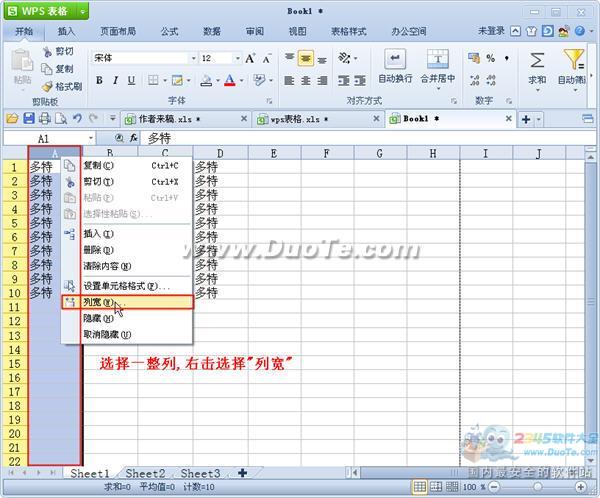
Task: Click the Undo arrow in quick access toolbar
Action: tap(78, 119)
